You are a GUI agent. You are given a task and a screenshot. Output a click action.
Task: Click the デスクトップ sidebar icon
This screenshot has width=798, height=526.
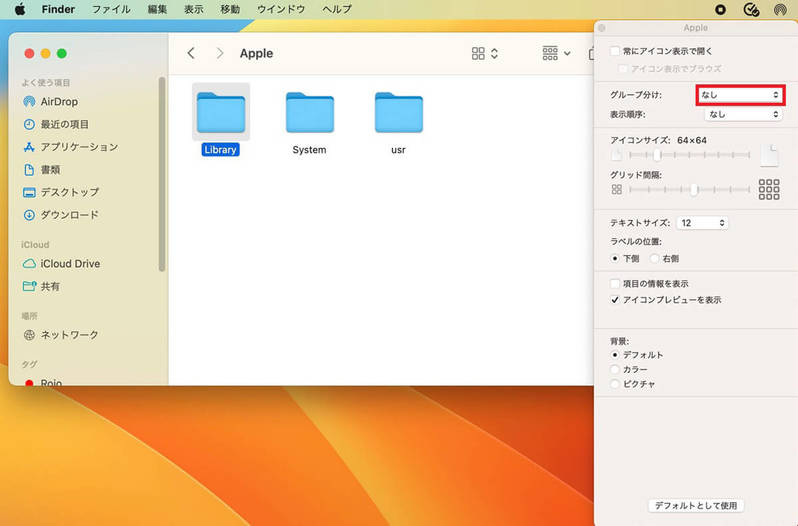[30, 192]
